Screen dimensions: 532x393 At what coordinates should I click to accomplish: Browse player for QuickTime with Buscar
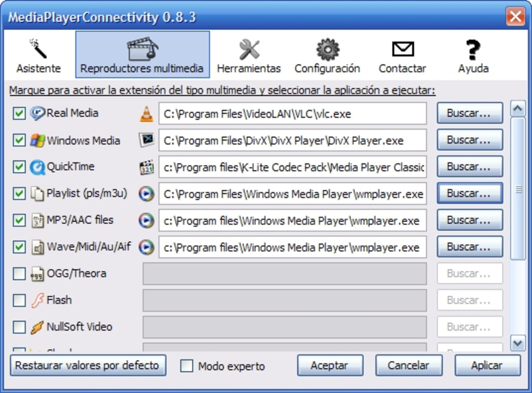pos(470,167)
